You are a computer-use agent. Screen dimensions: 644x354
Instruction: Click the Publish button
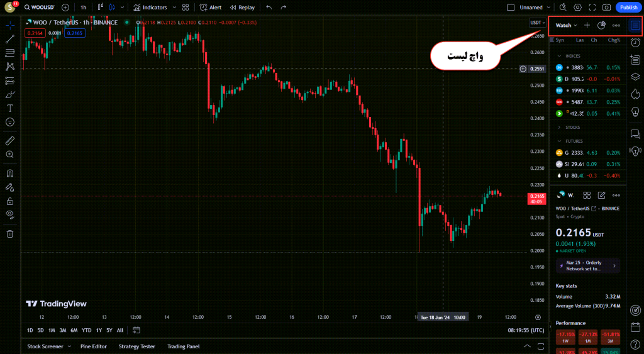[x=628, y=8]
